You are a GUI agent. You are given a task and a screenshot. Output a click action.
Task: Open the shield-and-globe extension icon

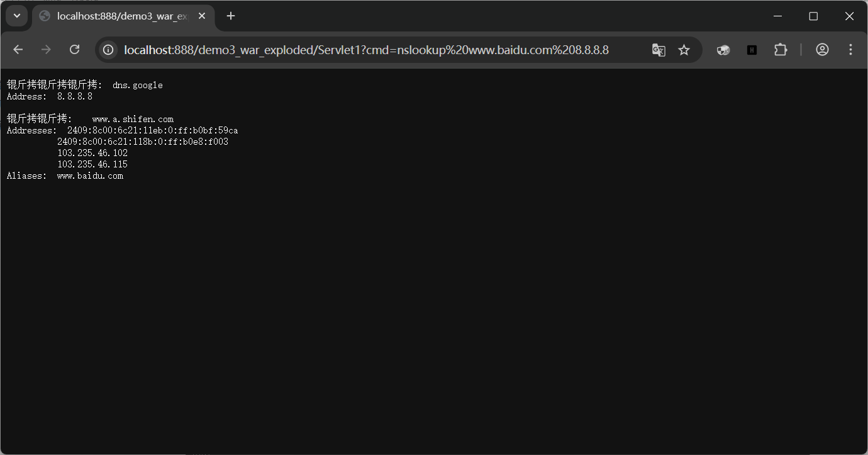pyautogui.click(x=723, y=50)
